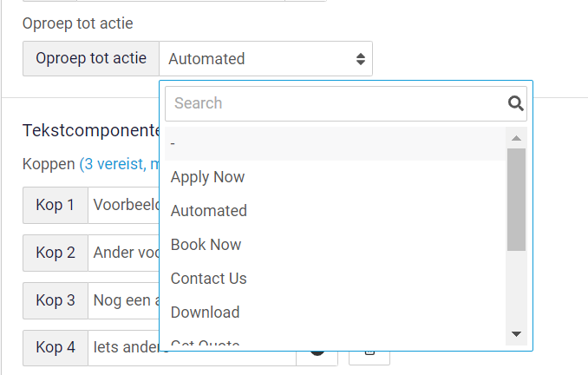
Task: Click the magnifier icon in the search box
Action: tap(516, 103)
